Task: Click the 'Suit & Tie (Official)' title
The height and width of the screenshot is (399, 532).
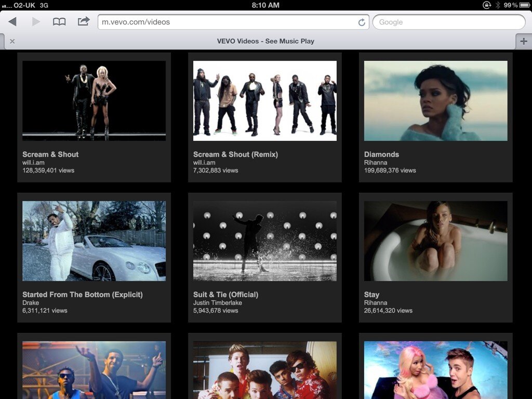Action: click(225, 295)
